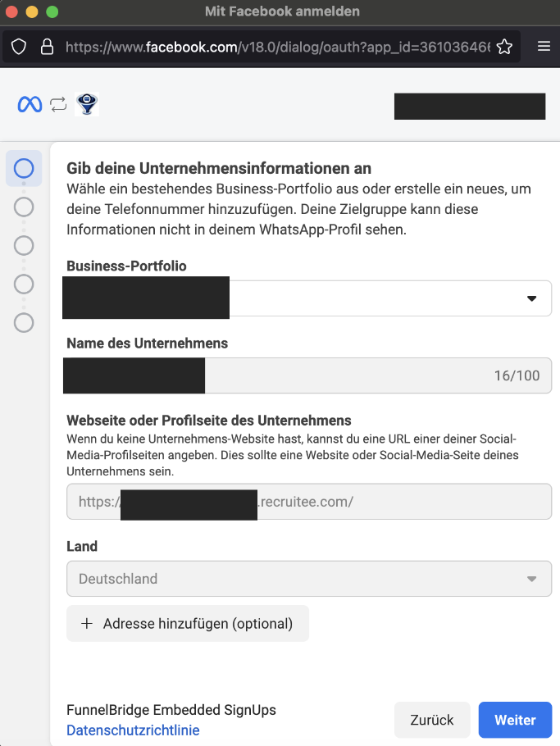
Task: Open the browser hamburger menu
Action: 544,47
